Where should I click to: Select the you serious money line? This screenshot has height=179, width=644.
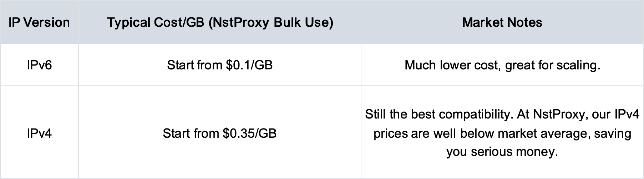click(x=502, y=152)
